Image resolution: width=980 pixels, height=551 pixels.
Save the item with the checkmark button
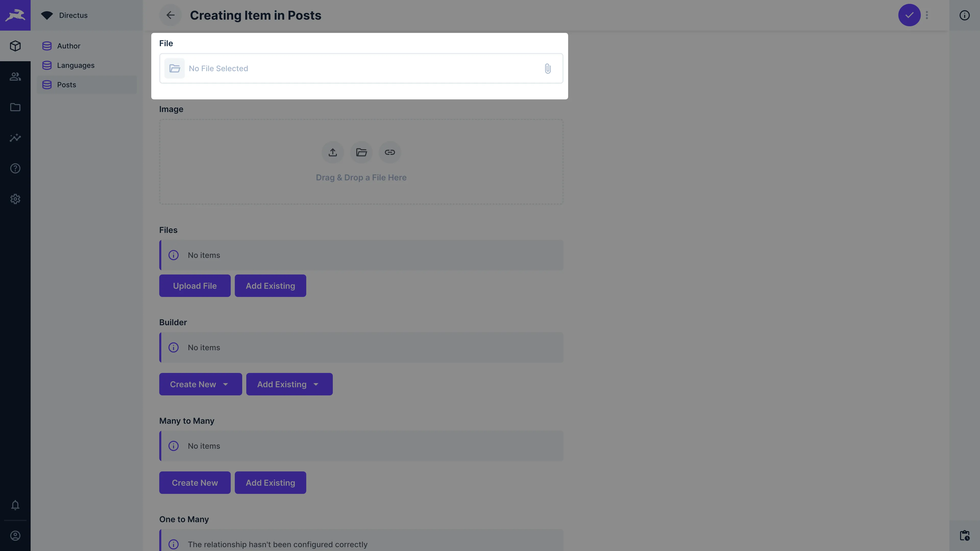pyautogui.click(x=909, y=15)
